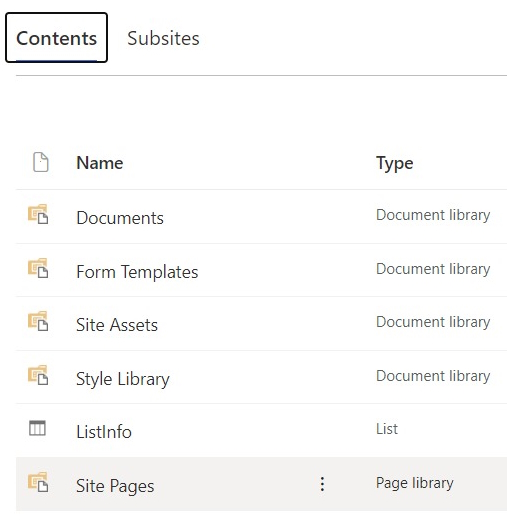The image size is (507, 521).
Task: Click the ListInfo list icon
Action: click(x=37, y=428)
